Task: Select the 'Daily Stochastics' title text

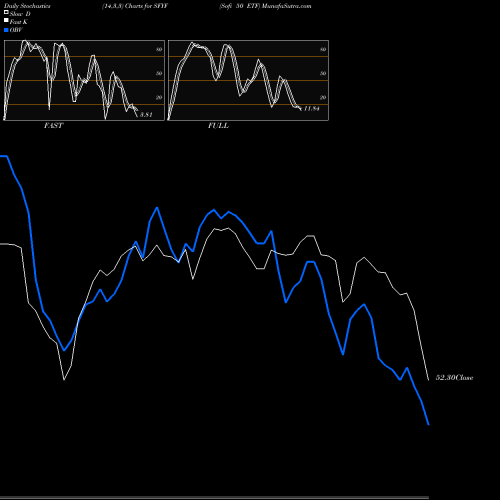Action: tap(27, 6)
